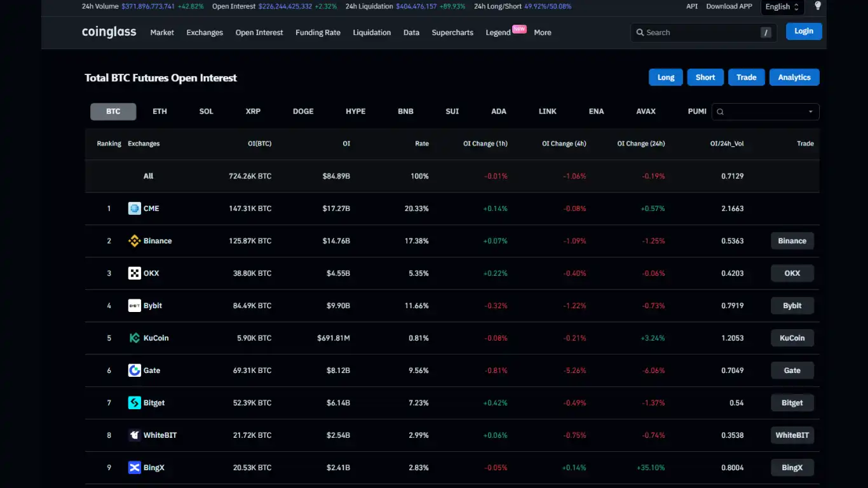
Task: Click the magnifier icon in header search
Action: [x=640, y=32]
